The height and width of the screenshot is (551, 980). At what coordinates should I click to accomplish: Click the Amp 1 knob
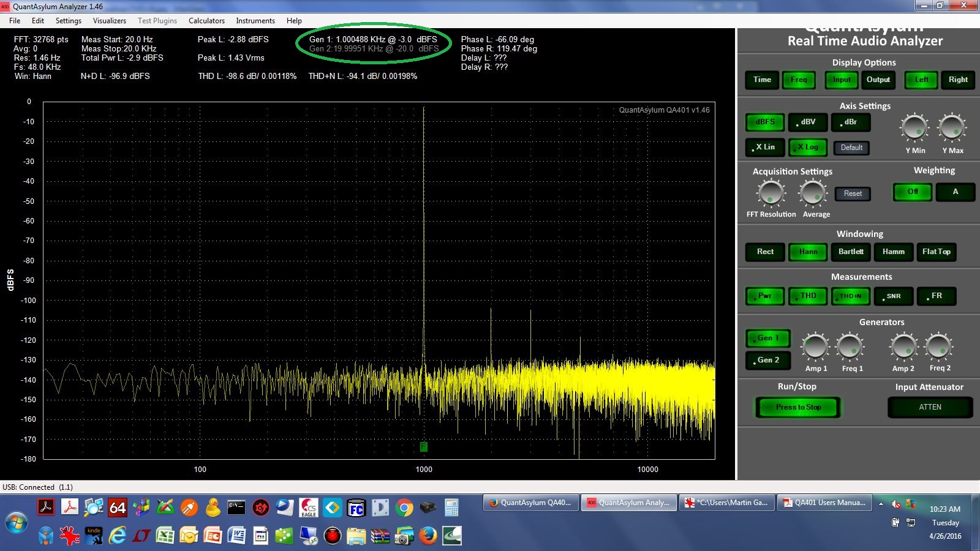[x=816, y=347]
